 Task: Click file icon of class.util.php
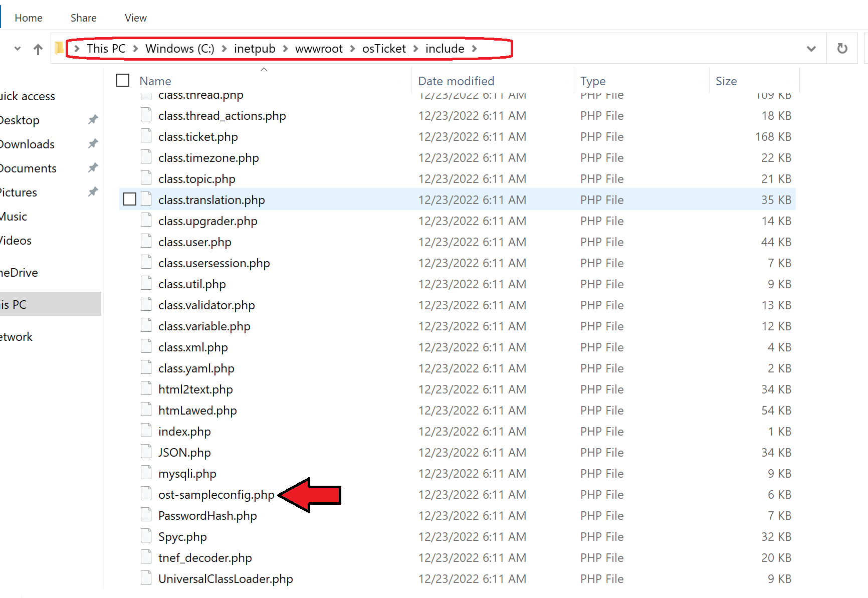click(146, 284)
